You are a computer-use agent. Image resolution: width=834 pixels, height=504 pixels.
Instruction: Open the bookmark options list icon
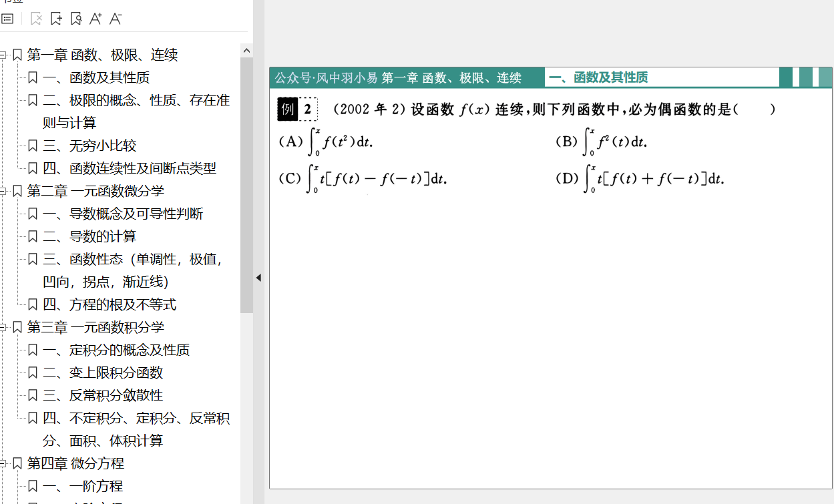[7, 19]
